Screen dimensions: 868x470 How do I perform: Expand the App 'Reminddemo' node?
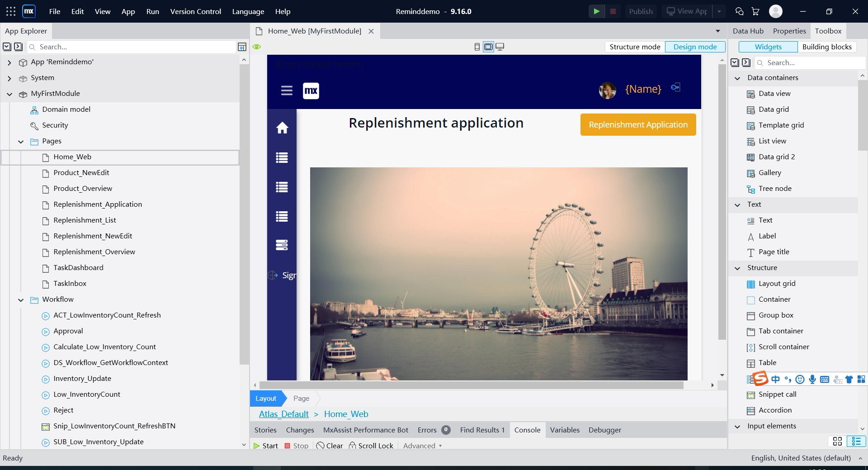[9, 62]
